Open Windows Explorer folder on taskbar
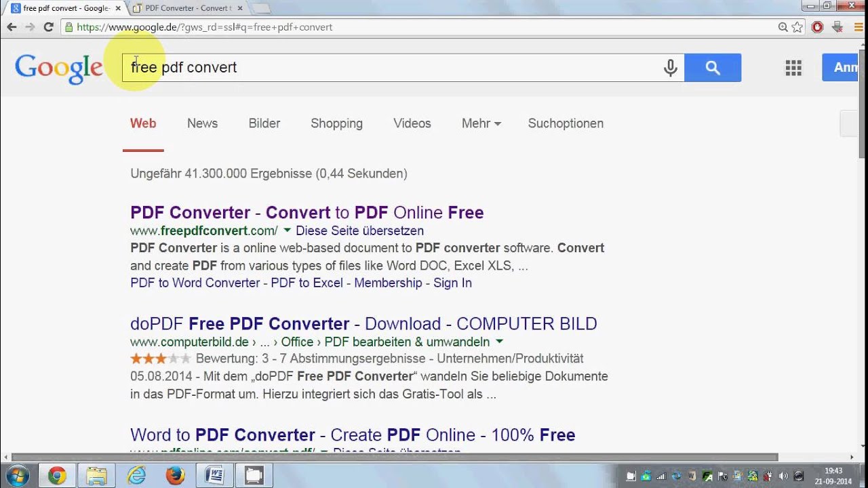The height and width of the screenshot is (488, 868). (96, 476)
